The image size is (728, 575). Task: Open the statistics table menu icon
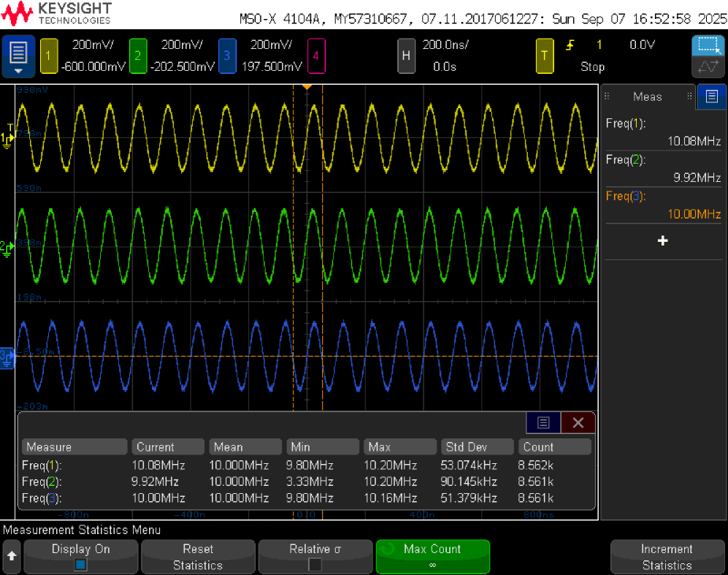(543, 422)
